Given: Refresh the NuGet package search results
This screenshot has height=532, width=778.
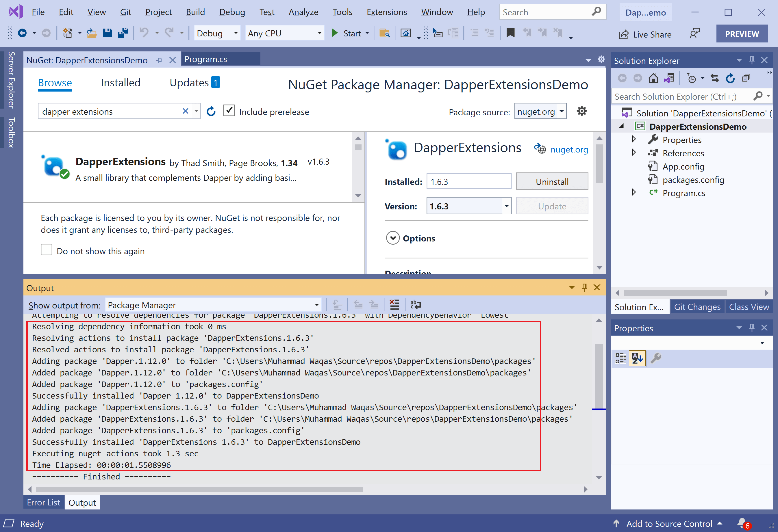Looking at the screenshot, I should point(211,111).
